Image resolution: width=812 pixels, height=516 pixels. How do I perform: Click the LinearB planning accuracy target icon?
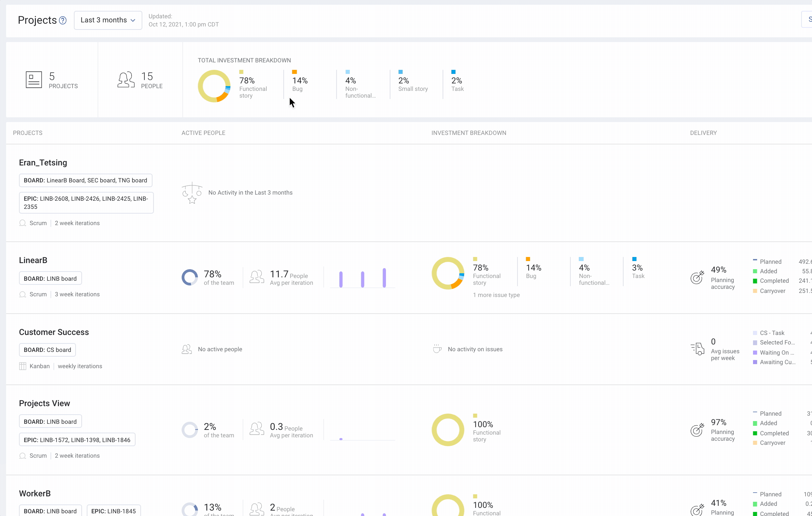coord(697,277)
